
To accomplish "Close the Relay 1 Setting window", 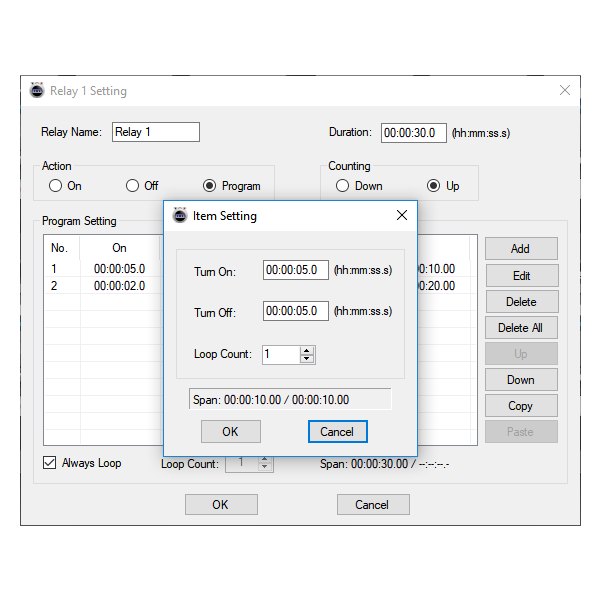I will 565,90.
